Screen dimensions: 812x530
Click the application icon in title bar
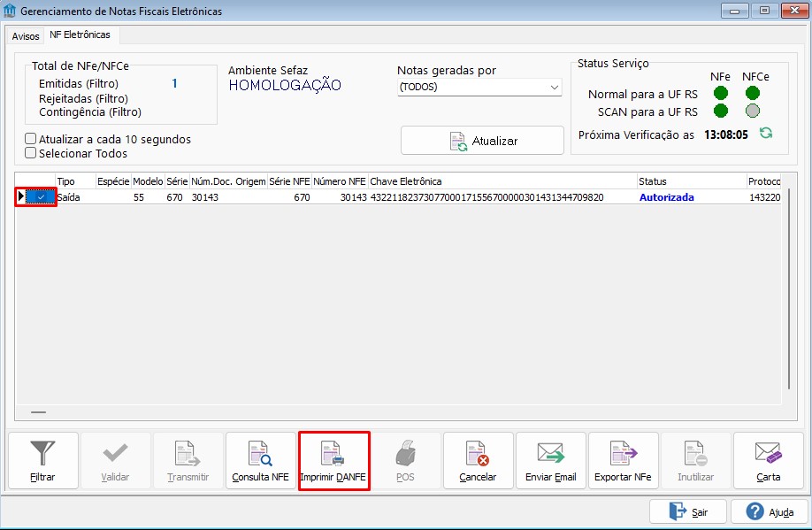10,11
